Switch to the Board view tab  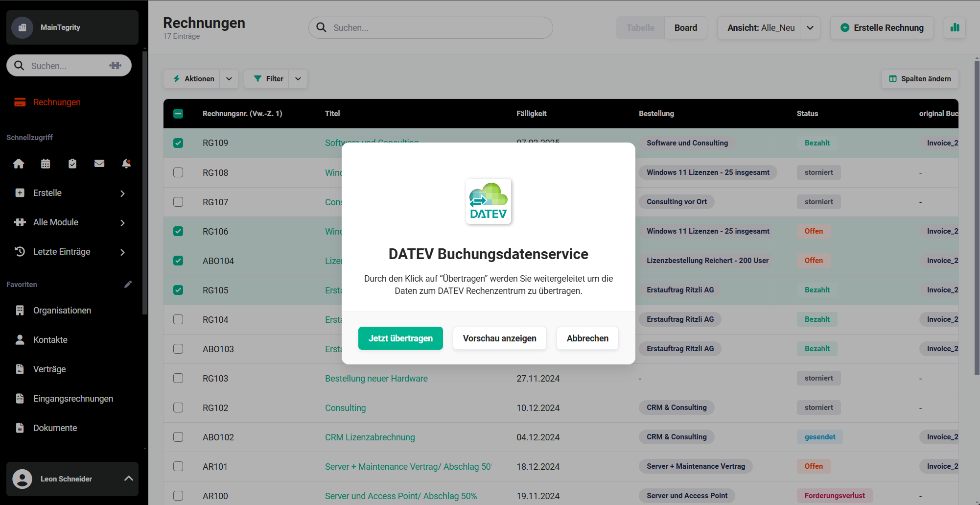tap(686, 28)
